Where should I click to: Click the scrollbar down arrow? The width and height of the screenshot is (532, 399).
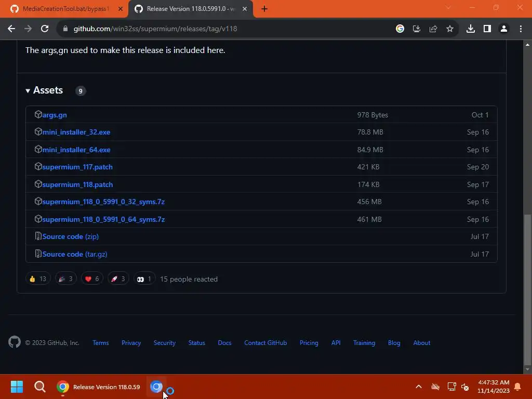(527, 369)
